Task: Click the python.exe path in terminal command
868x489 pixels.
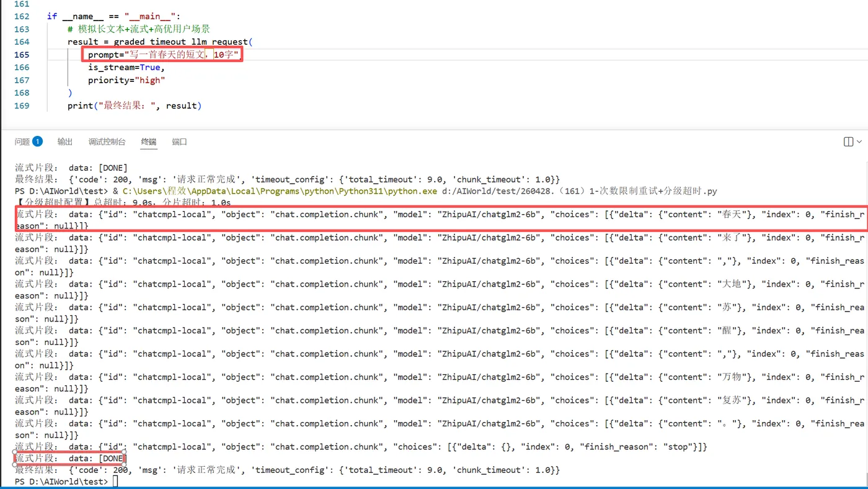Action: pos(280,191)
